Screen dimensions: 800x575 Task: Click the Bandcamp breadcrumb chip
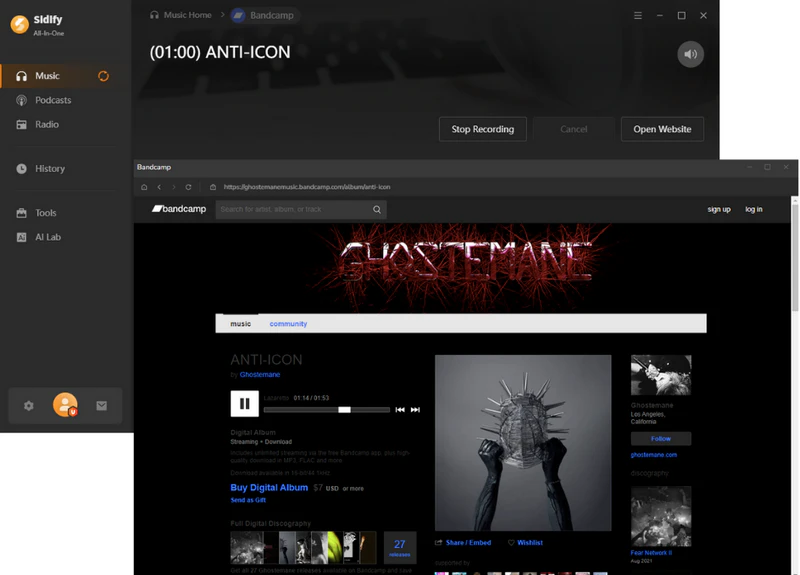(x=264, y=15)
